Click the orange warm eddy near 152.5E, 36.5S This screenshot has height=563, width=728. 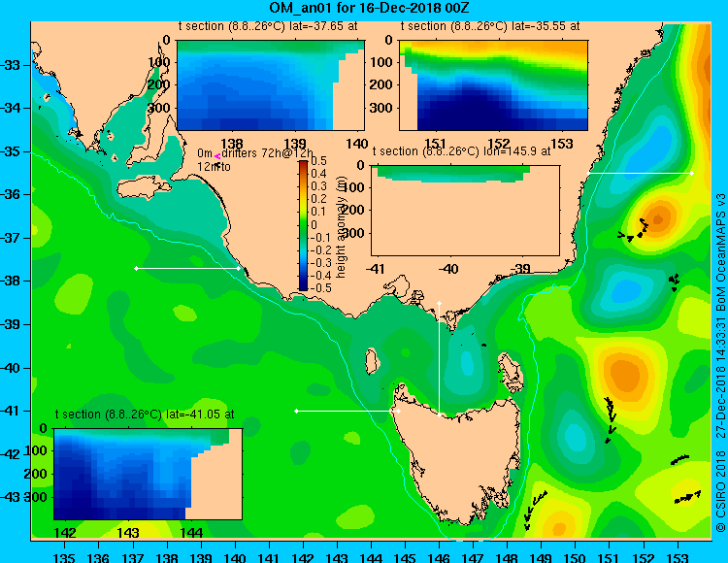point(657,219)
